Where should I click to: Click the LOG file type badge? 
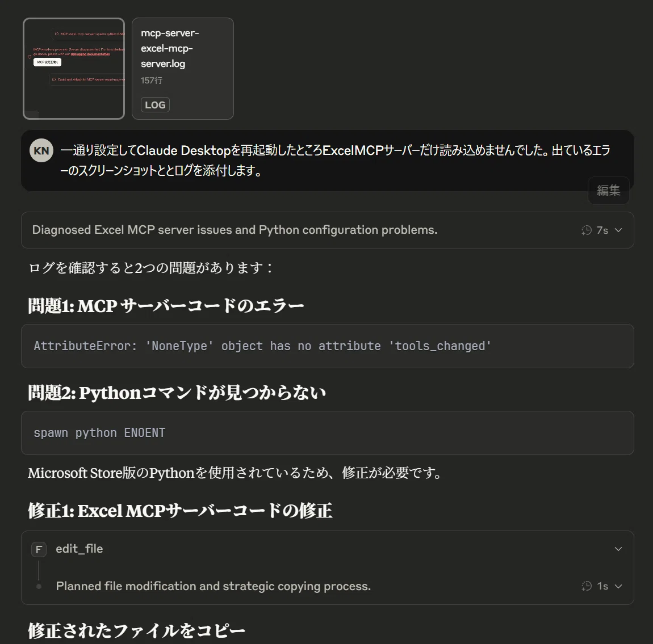click(x=156, y=105)
